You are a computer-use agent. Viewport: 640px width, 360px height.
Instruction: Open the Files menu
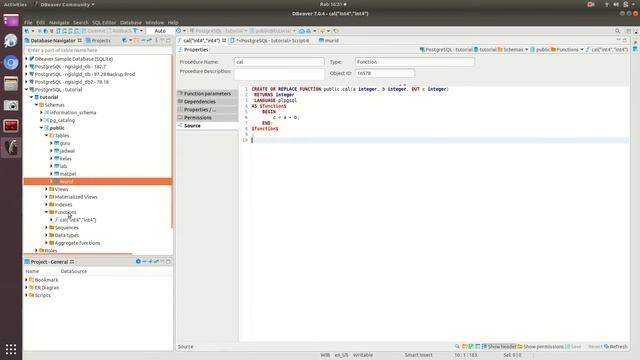pos(28,22)
